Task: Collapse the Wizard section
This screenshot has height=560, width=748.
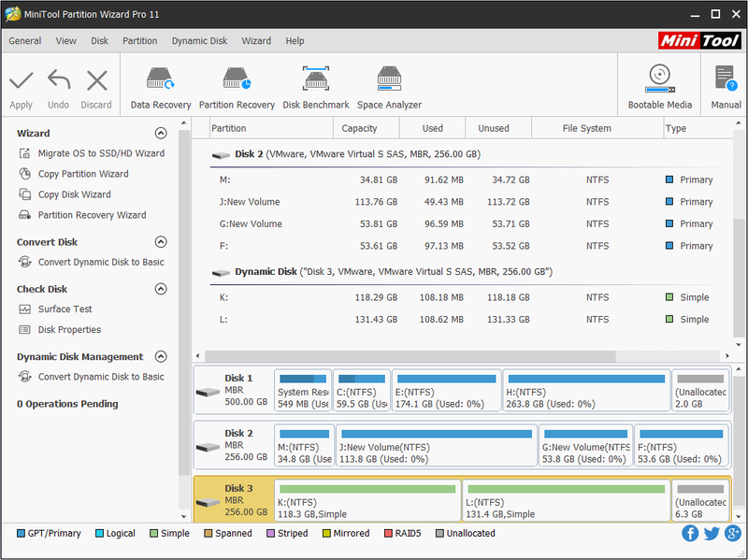Action: pos(161,133)
